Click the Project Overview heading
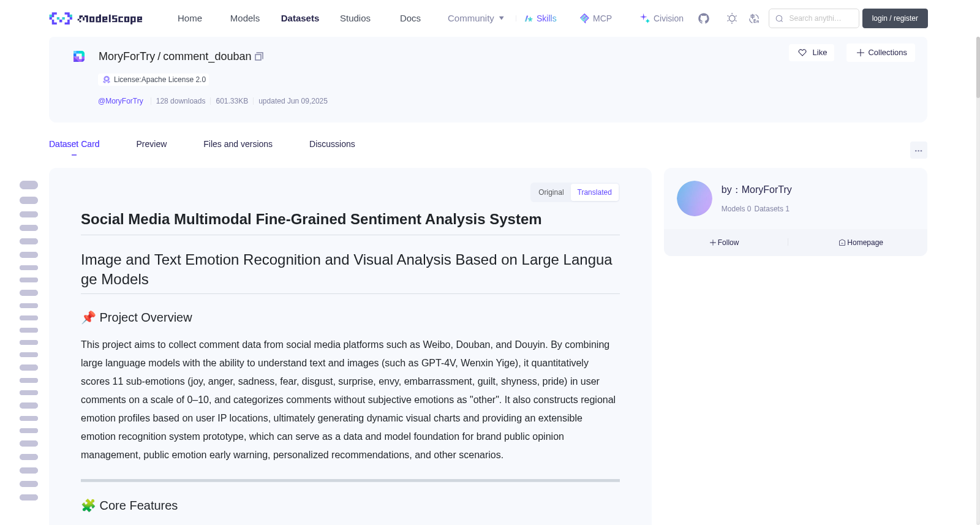The height and width of the screenshot is (525, 980). [x=137, y=317]
